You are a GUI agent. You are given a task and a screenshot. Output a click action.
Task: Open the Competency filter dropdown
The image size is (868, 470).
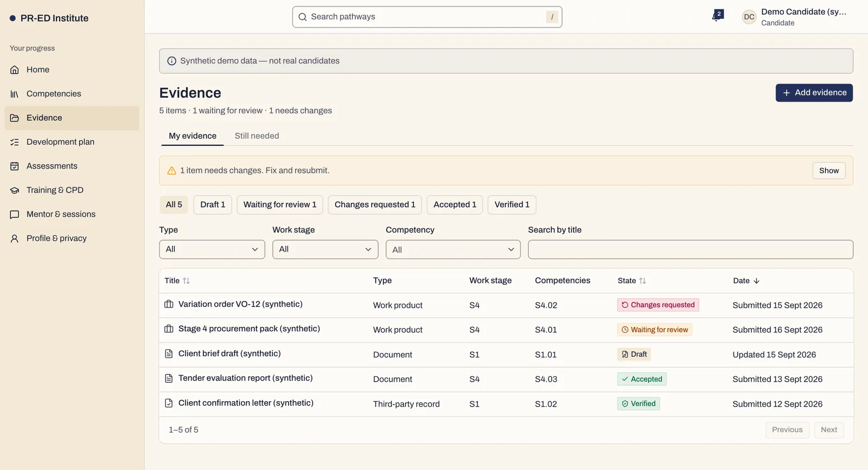coord(453,249)
